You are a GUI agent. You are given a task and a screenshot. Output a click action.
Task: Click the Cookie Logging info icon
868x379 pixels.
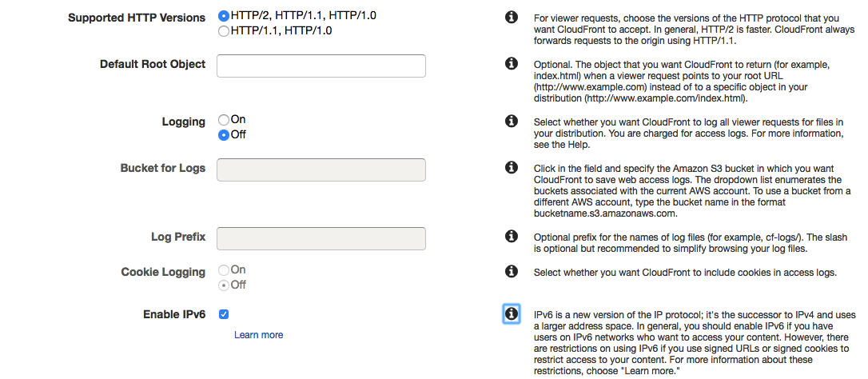pyautogui.click(x=512, y=272)
